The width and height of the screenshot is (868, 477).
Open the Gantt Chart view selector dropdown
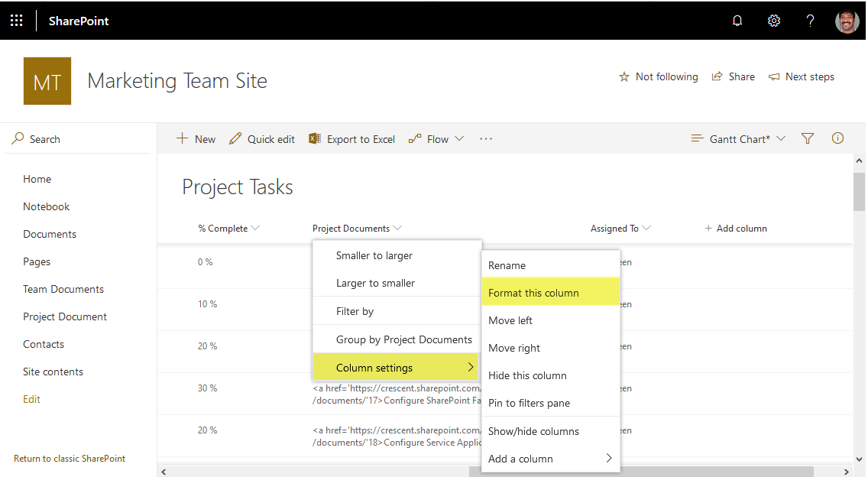[x=736, y=138]
